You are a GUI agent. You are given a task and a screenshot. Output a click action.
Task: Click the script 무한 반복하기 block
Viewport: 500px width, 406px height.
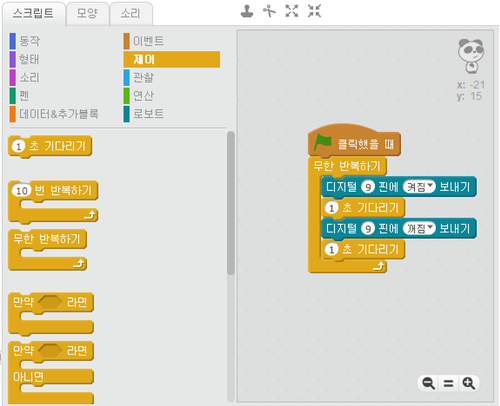[347, 166]
